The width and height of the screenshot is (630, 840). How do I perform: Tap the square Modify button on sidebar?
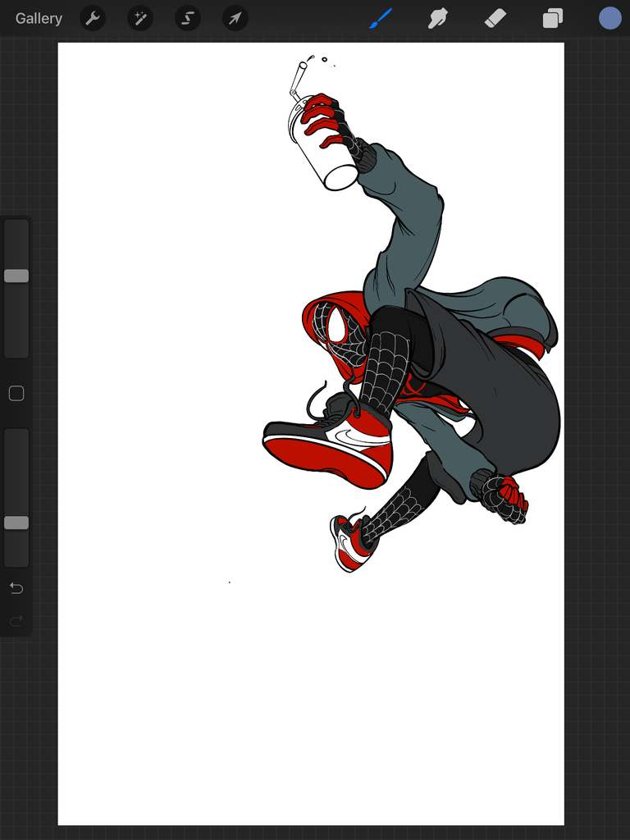[16, 394]
